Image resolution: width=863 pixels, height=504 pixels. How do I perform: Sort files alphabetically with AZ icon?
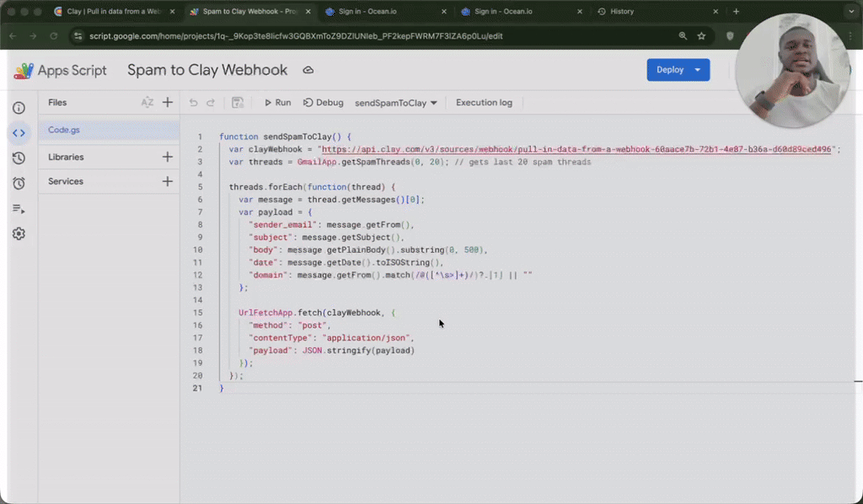click(x=147, y=103)
